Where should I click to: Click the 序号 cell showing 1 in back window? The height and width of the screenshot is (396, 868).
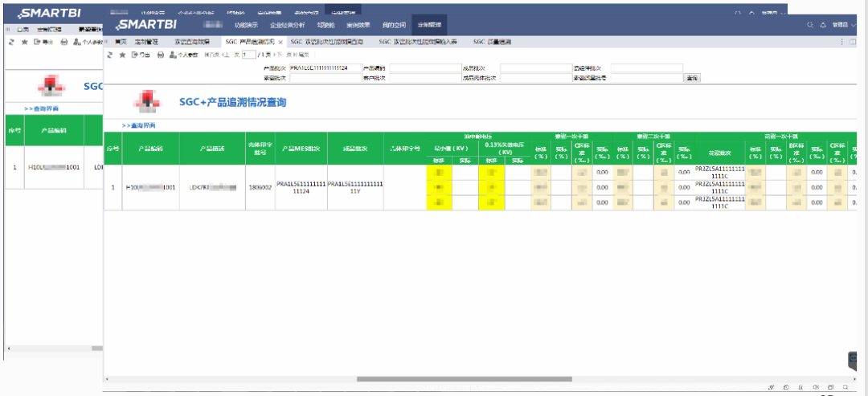pos(14,166)
